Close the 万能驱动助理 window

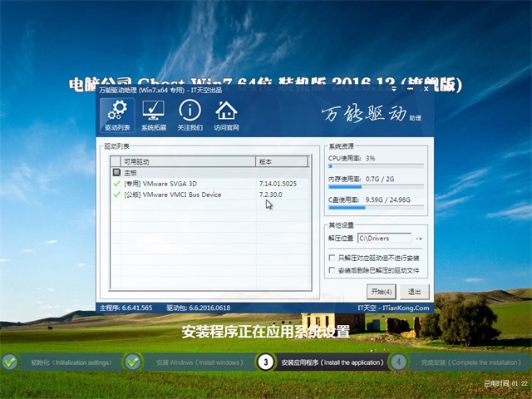426,89
